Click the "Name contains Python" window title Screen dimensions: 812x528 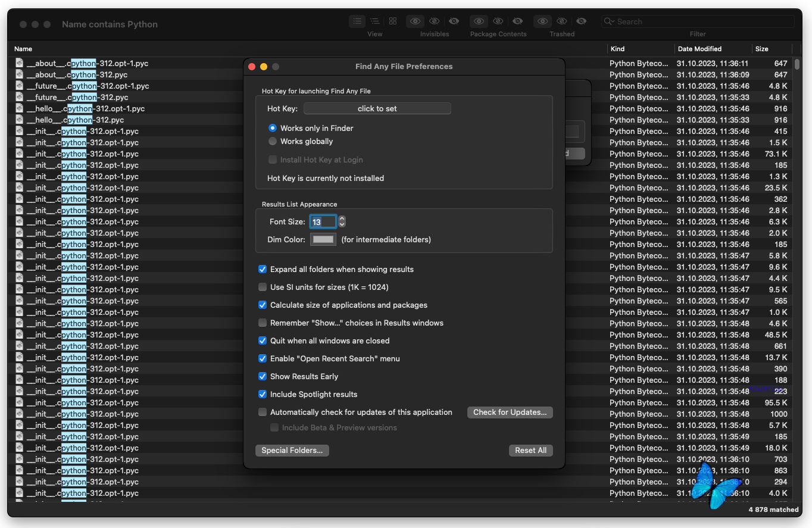pyautogui.click(x=110, y=24)
